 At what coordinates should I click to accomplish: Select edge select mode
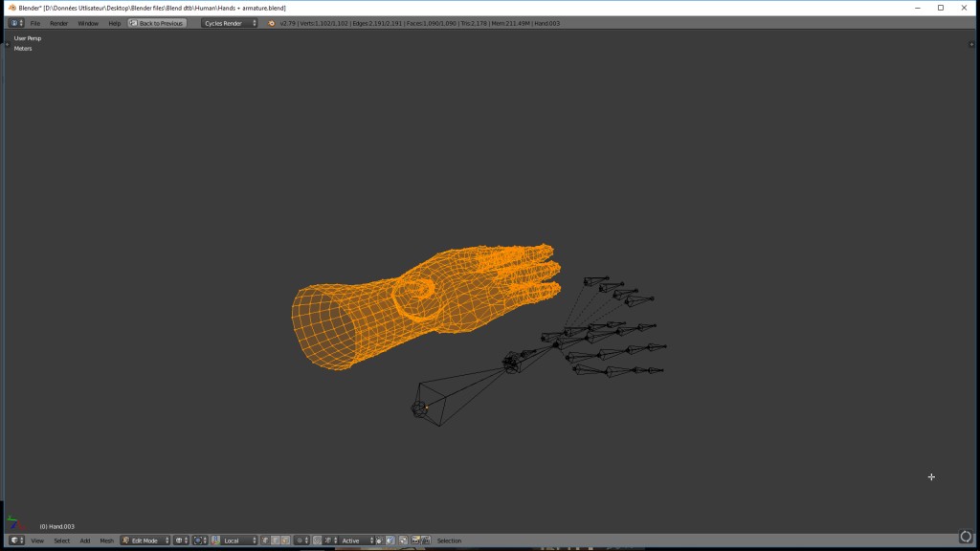tap(276, 540)
